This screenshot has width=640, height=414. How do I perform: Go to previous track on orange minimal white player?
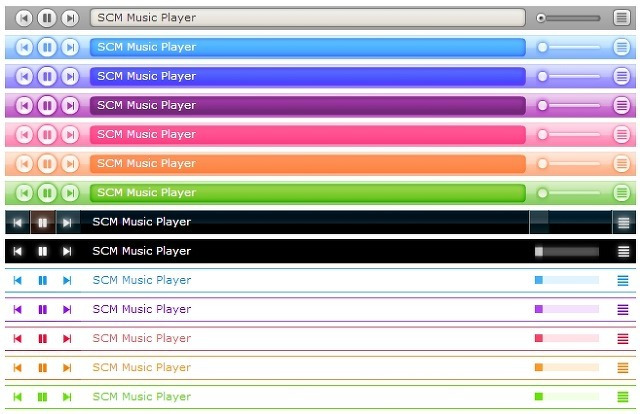(x=18, y=368)
